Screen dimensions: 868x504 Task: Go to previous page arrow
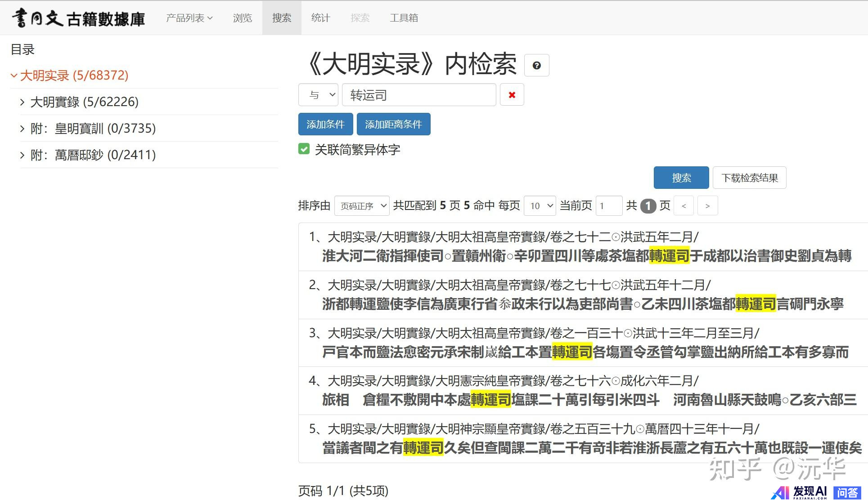point(684,206)
